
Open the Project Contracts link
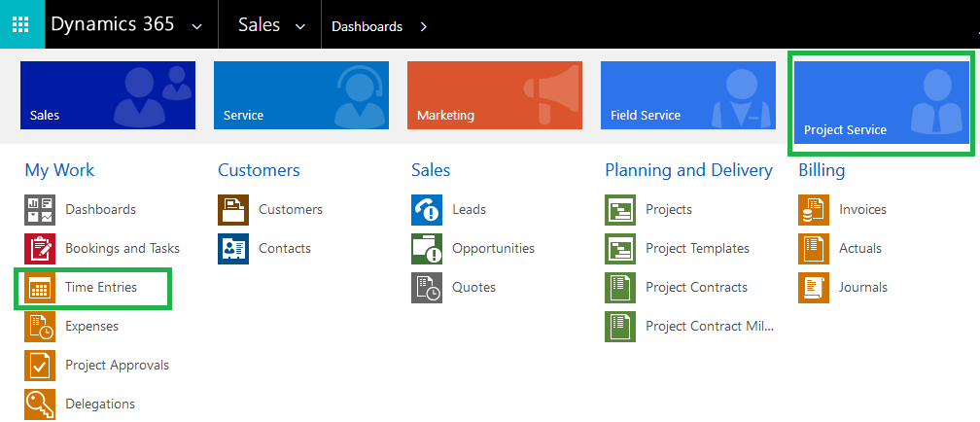696,288
